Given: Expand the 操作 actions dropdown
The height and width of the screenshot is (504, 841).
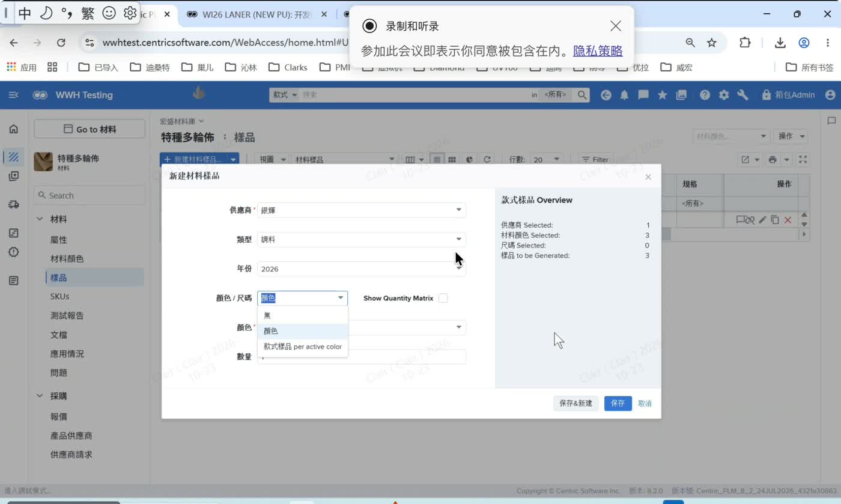Looking at the screenshot, I should click(791, 136).
